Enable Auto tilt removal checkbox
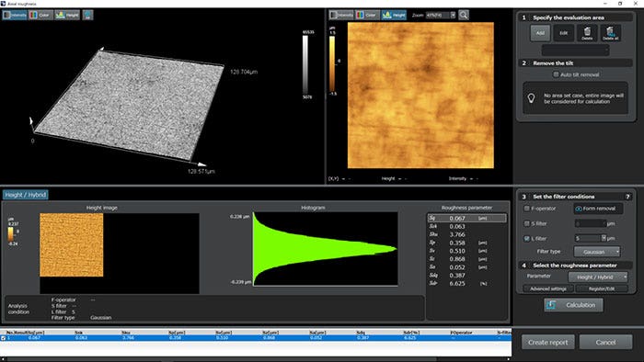This screenshot has width=644, height=362. coord(556,74)
